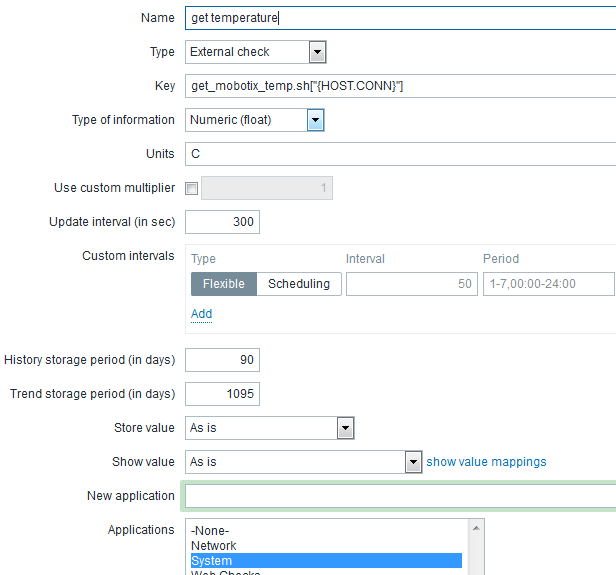Select Network in the Applications list

(x=214, y=546)
